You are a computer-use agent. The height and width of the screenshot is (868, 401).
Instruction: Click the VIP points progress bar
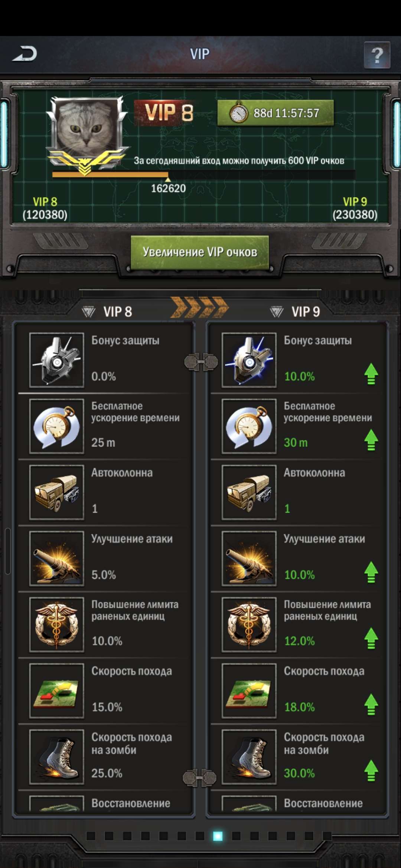click(203, 174)
